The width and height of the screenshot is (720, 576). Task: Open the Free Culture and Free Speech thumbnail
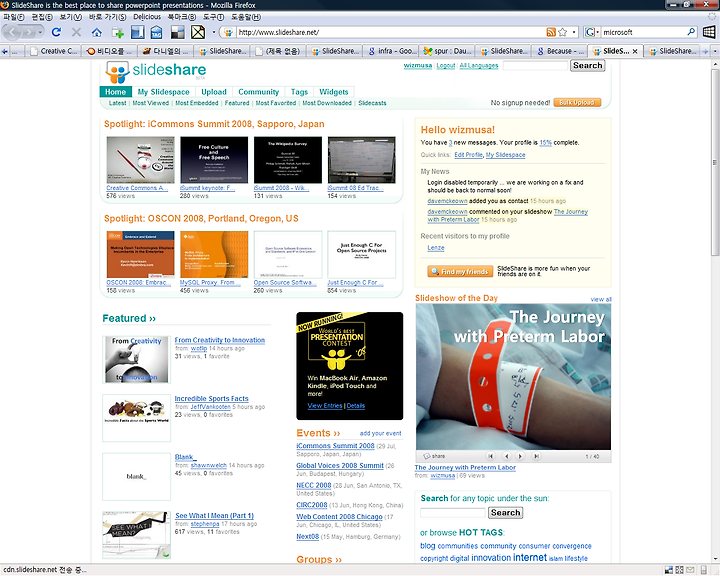tap(214, 160)
